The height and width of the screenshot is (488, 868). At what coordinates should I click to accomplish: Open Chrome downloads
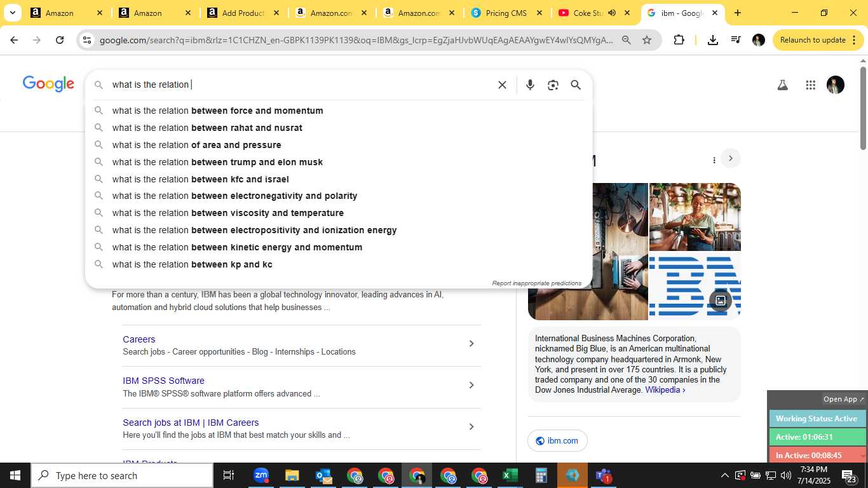(x=712, y=40)
